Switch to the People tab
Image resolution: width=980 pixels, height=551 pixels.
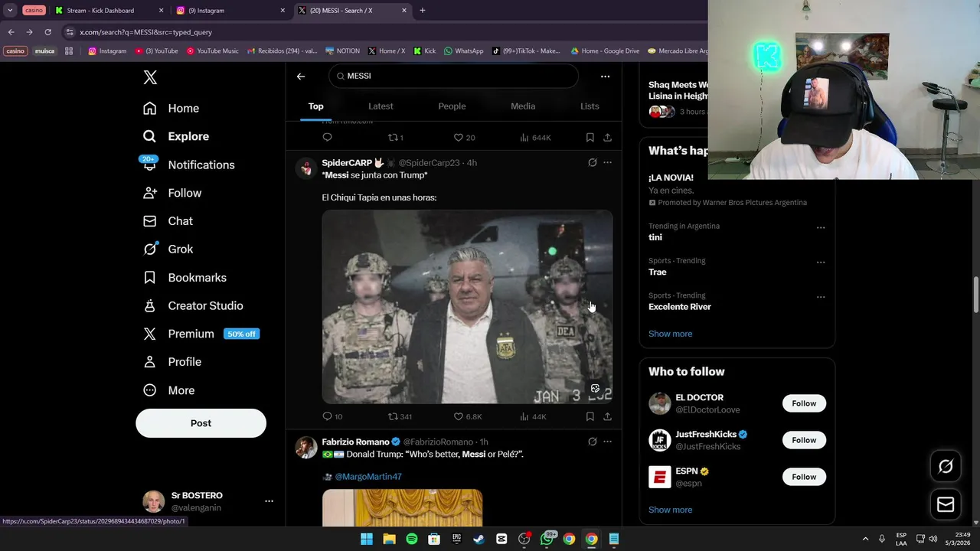452,106
